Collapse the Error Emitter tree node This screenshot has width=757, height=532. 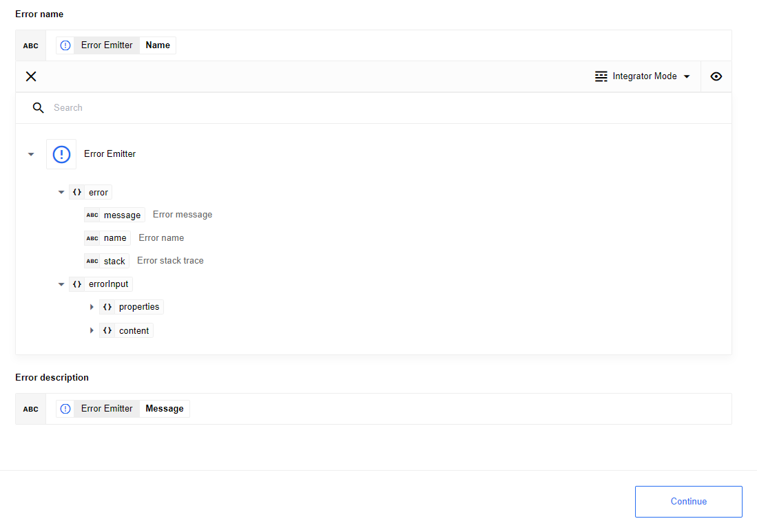[31, 154]
